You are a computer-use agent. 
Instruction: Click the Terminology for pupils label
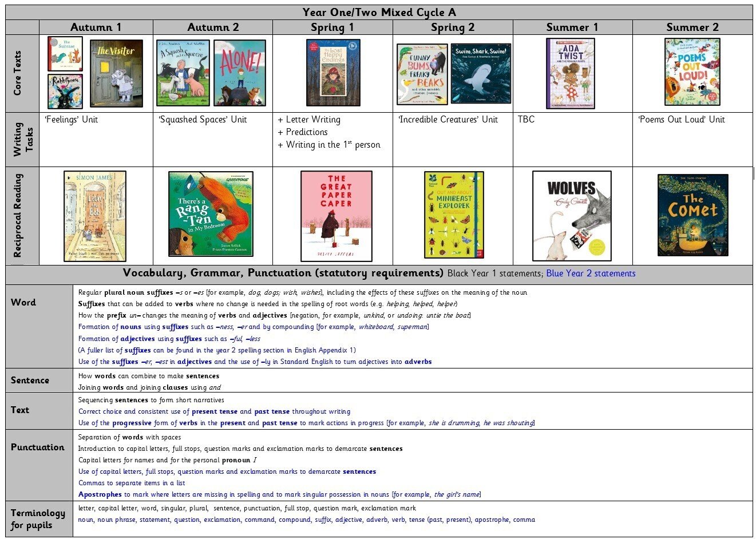(x=38, y=519)
